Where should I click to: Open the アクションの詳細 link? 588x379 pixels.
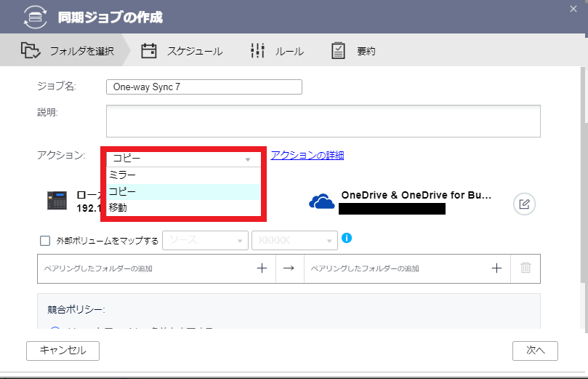[307, 156]
